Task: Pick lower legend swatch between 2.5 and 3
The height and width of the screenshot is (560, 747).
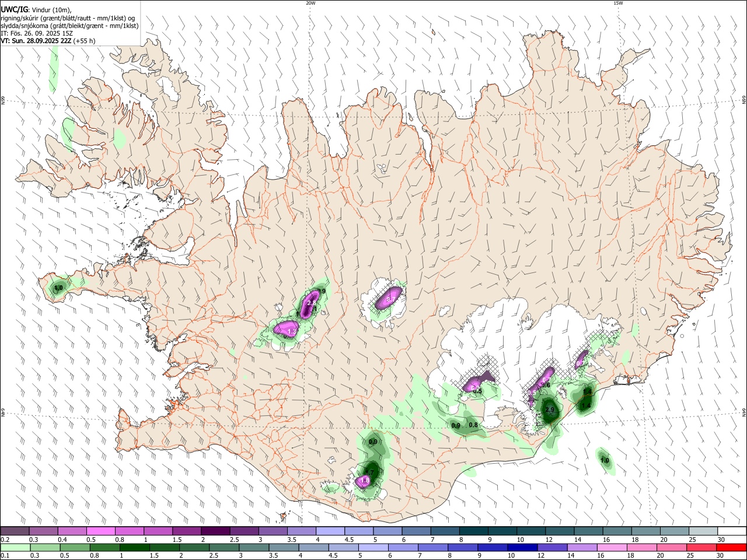Action: (224, 547)
